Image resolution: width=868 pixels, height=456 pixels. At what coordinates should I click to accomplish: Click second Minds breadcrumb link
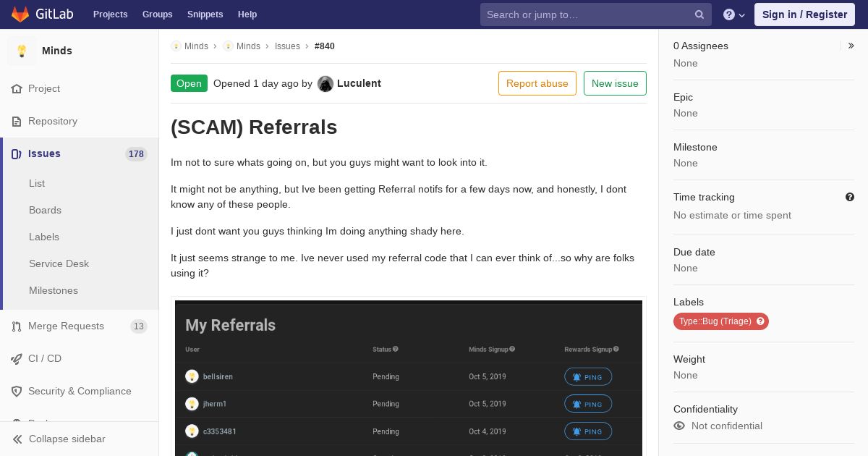point(248,46)
